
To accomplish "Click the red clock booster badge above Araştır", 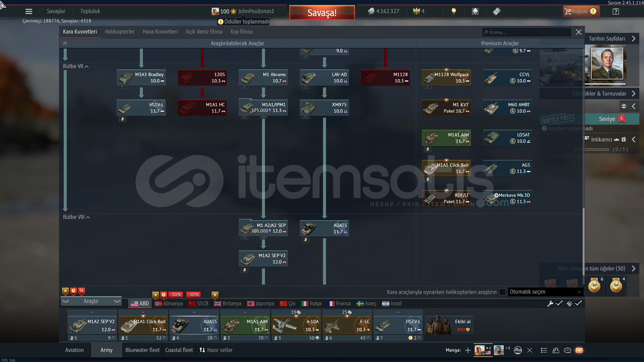I will 73,291.
